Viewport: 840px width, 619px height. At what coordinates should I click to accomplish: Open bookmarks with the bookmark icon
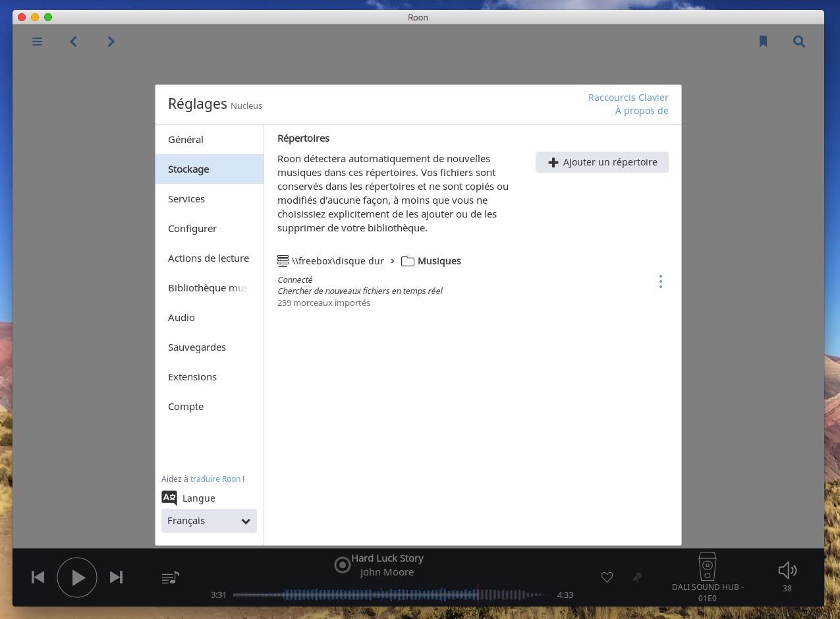[763, 42]
